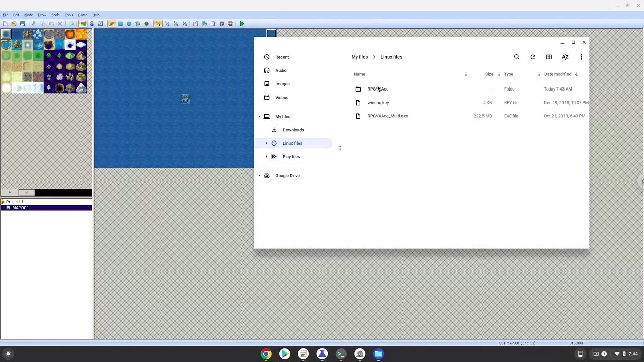This screenshot has width=644, height=362.
Task: Click the Undo icon in the toolbar
Action: (x=71, y=24)
